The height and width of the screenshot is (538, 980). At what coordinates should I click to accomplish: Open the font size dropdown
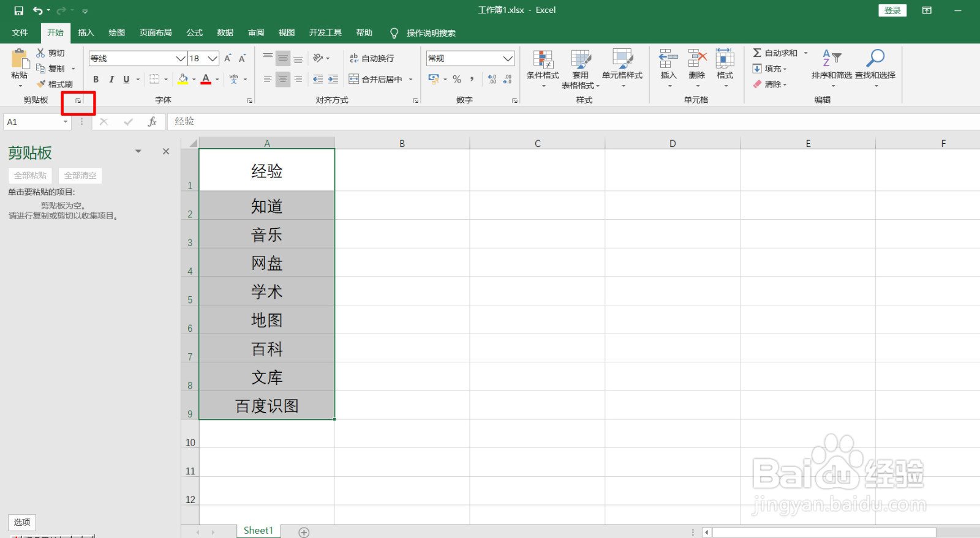coord(213,58)
